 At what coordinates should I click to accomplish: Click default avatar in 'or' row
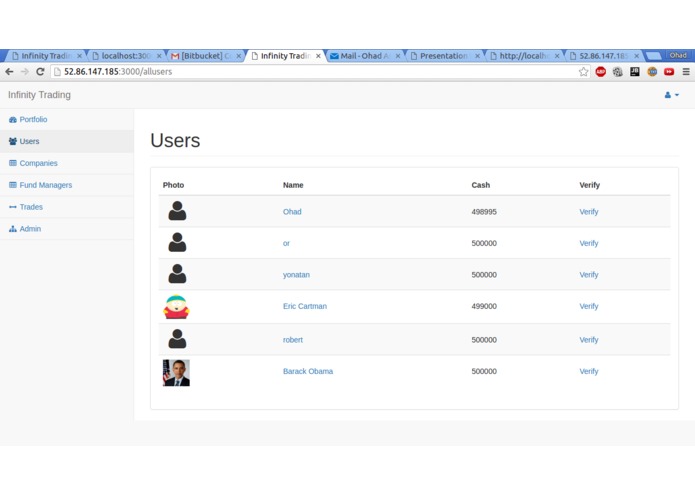(x=177, y=242)
